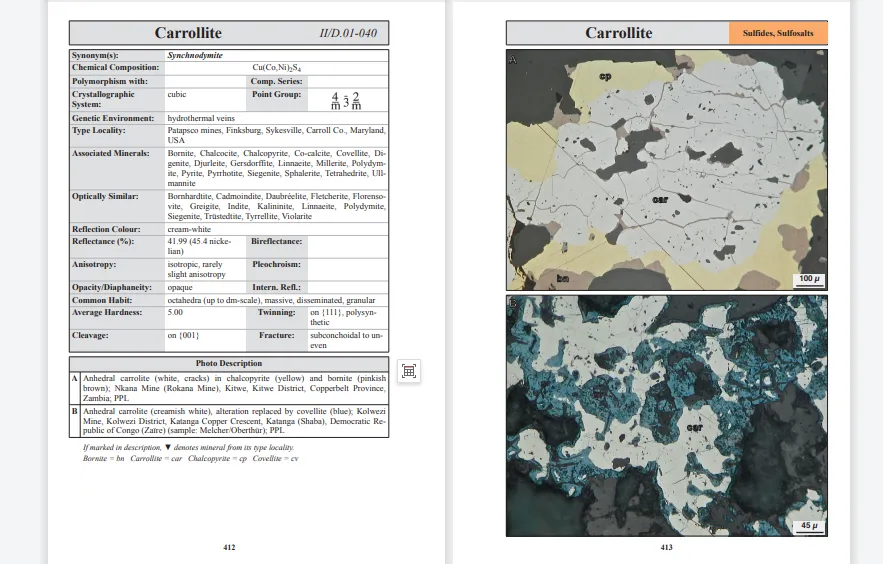The width and height of the screenshot is (883, 564).
Task: Click the Point Group symmetry symbol
Action: [346, 100]
